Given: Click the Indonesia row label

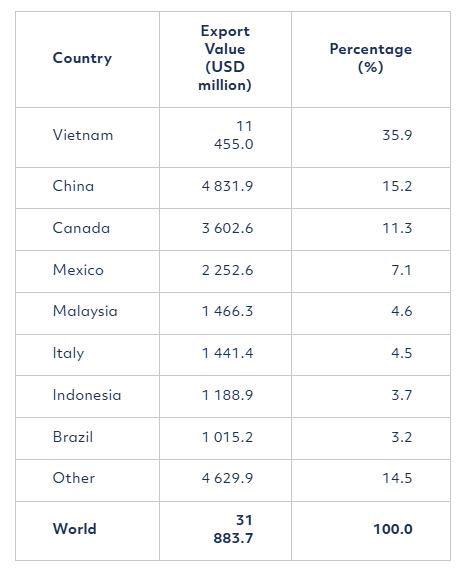Looking at the screenshot, I should coord(87,395).
